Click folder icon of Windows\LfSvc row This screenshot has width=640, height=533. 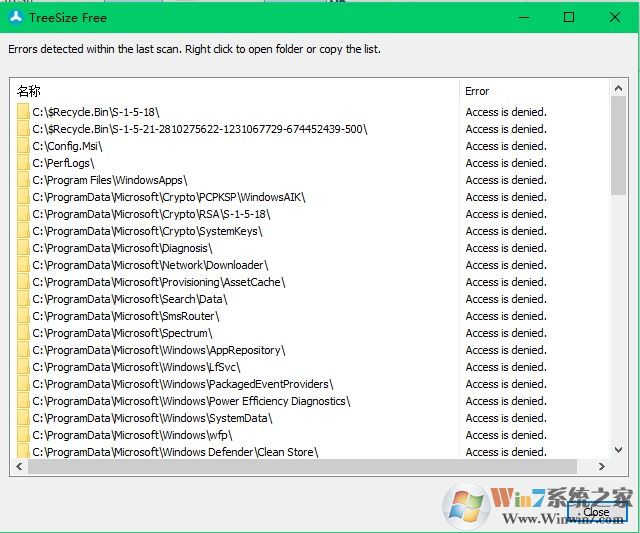23,367
